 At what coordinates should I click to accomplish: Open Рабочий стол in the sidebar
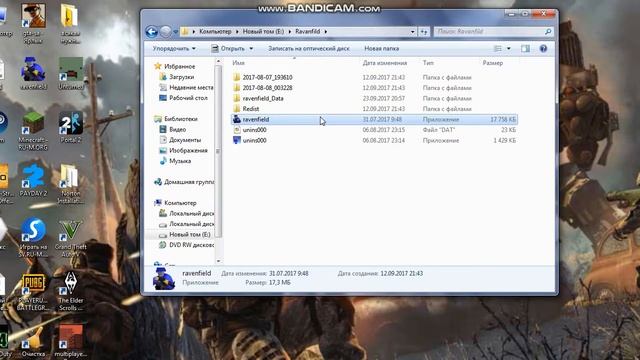[188, 98]
